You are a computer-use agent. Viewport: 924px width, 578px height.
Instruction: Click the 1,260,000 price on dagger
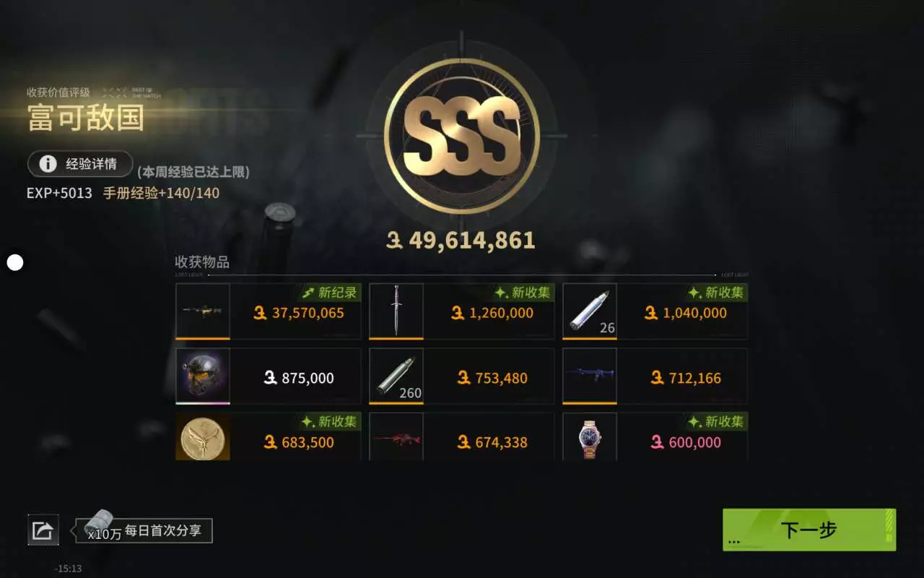(x=492, y=313)
